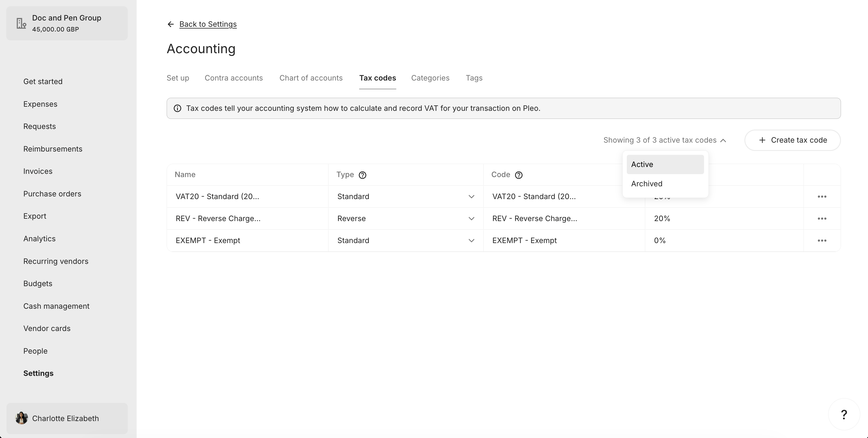This screenshot has height=438, width=868.
Task: Switch to the Set up tab
Action: pos(178,78)
